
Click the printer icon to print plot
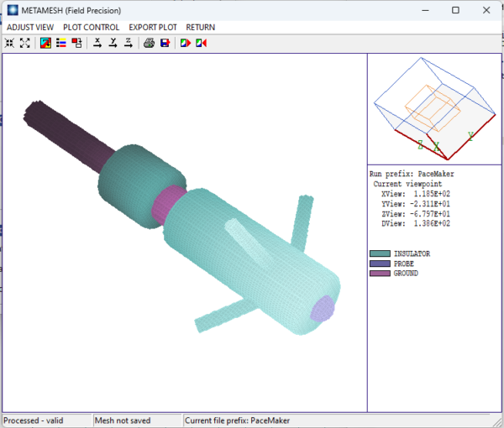tap(149, 43)
